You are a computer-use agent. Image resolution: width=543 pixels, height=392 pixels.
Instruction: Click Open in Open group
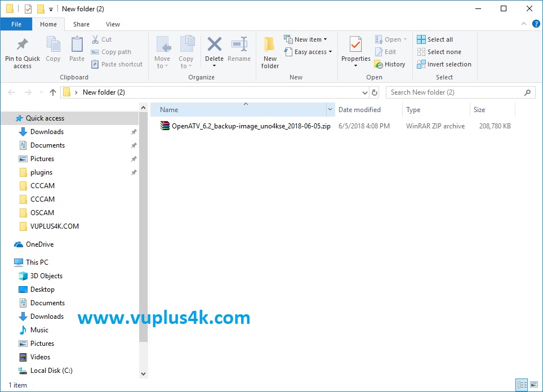pyautogui.click(x=390, y=39)
